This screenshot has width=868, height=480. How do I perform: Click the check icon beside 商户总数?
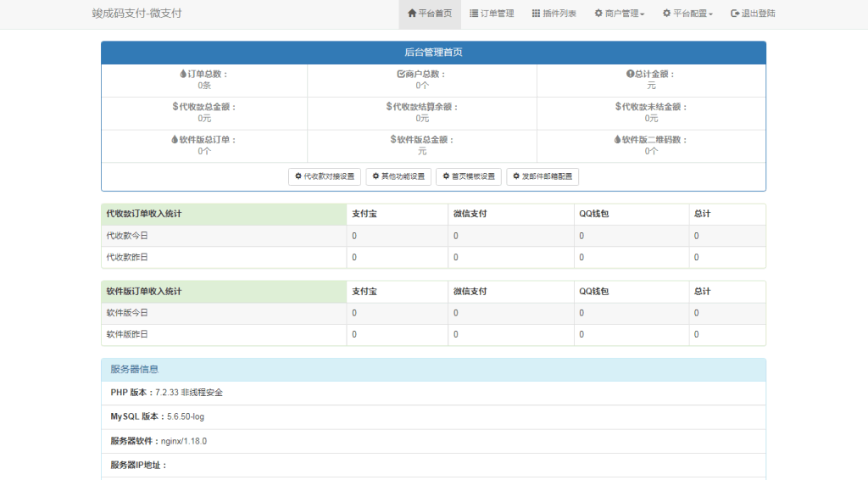pos(401,75)
